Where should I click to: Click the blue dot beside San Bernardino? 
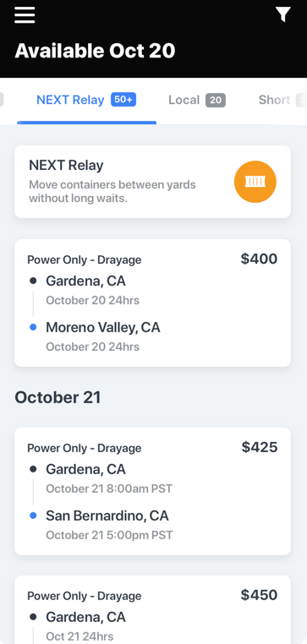pyautogui.click(x=33, y=516)
